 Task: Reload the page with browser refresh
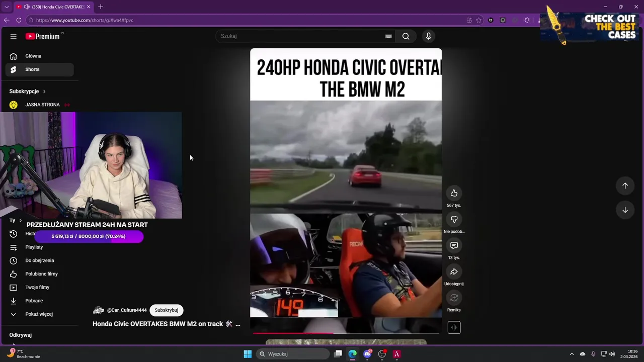coord(19,20)
